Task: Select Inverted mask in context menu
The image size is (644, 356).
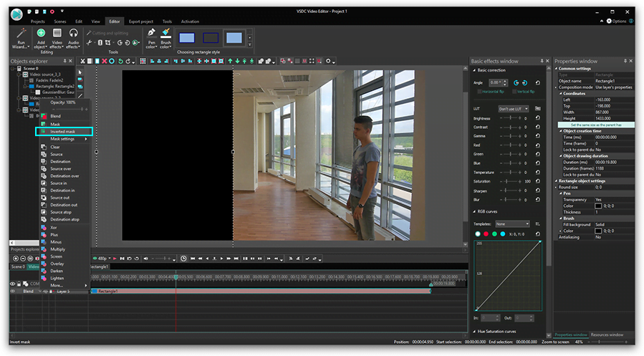Action: 64,131
